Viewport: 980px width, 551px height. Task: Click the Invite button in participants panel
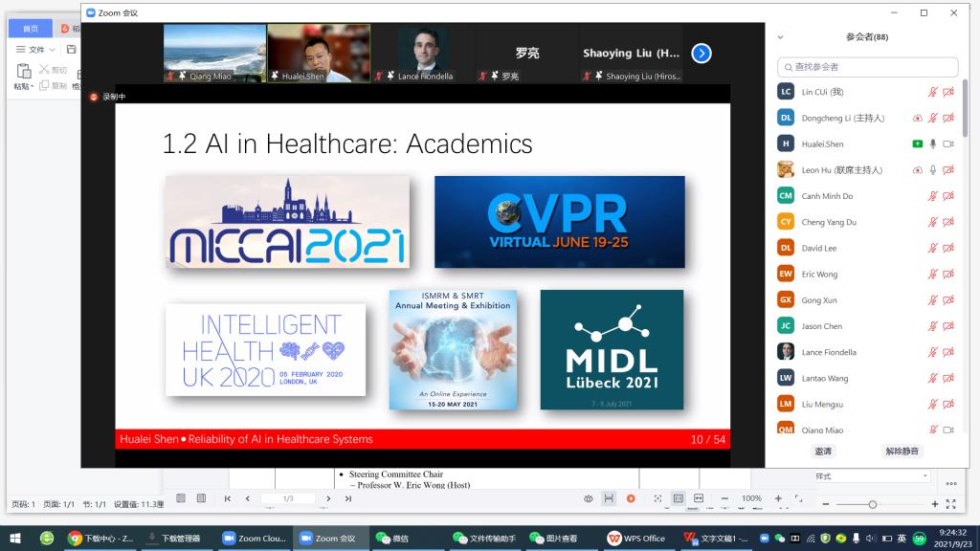click(823, 452)
